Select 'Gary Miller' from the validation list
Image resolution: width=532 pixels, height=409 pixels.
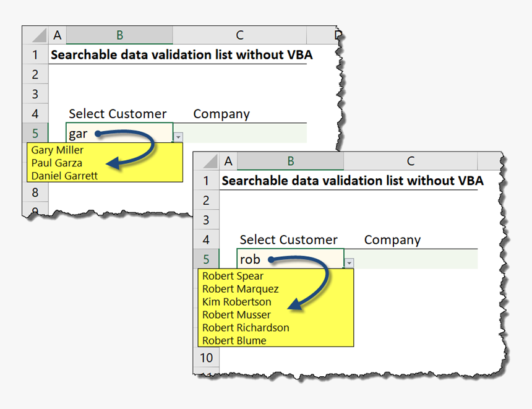(56, 150)
